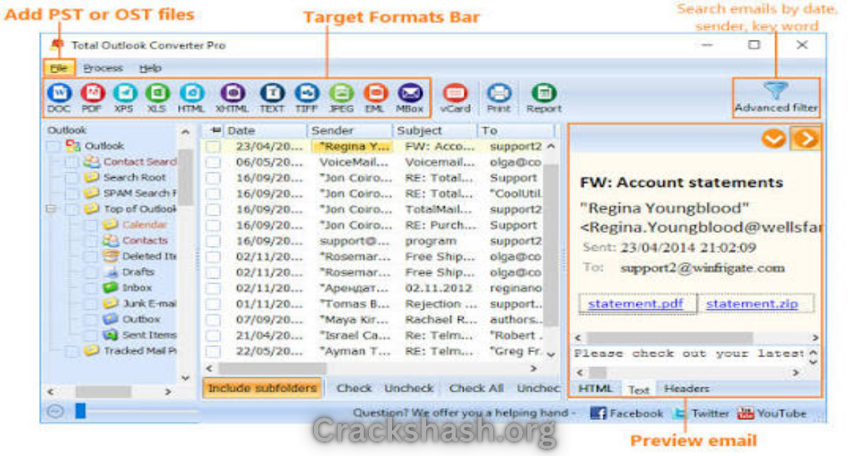Click the pin column header in email list
868x456 pixels.
tap(214, 130)
